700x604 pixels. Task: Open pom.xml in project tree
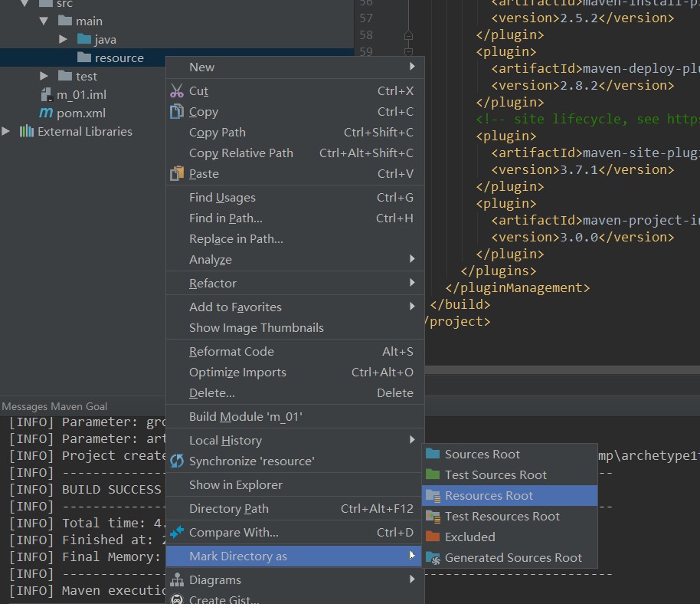(x=80, y=113)
